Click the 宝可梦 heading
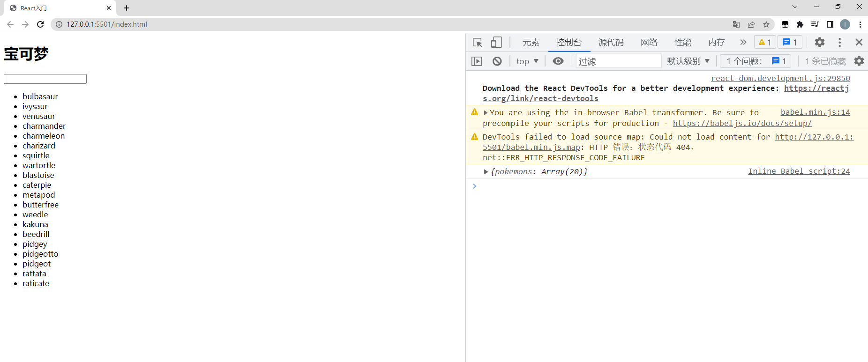 click(x=26, y=54)
